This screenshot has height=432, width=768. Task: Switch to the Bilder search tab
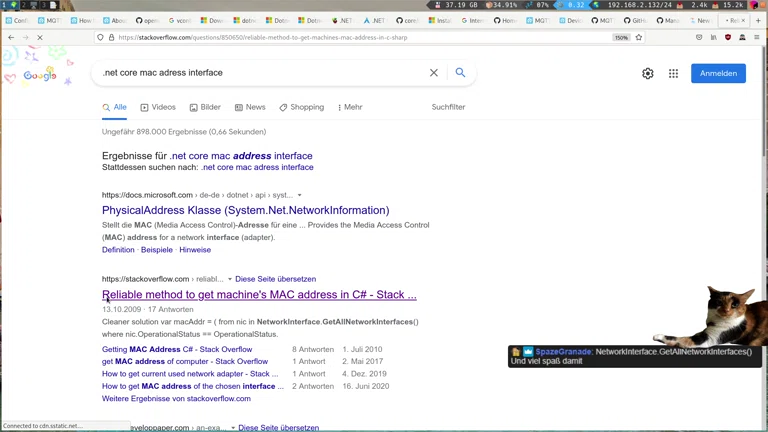point(205,107)
